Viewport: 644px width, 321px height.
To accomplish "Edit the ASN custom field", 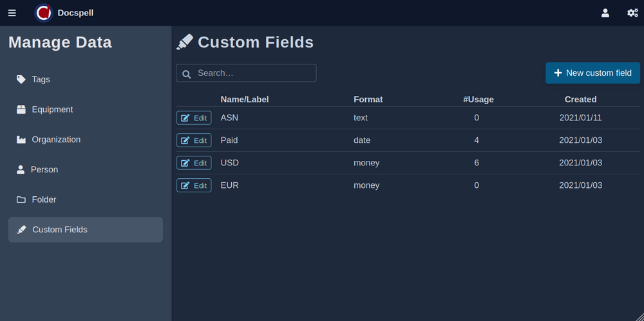I will click(x=194, y=118).
